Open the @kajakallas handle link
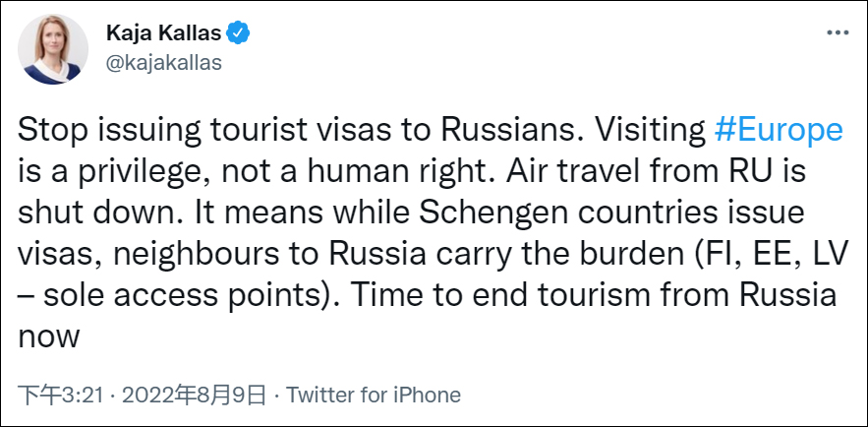868x427 pixels. [x=164, y=62]
